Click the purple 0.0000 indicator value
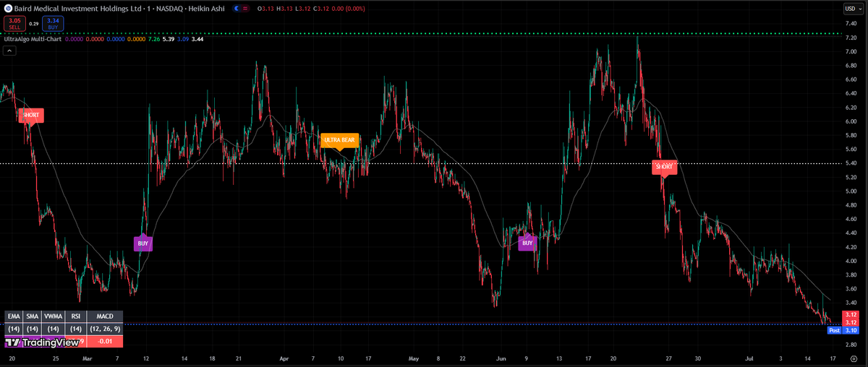This screenshot has width=868, height=367. click(x=74, y=39)
